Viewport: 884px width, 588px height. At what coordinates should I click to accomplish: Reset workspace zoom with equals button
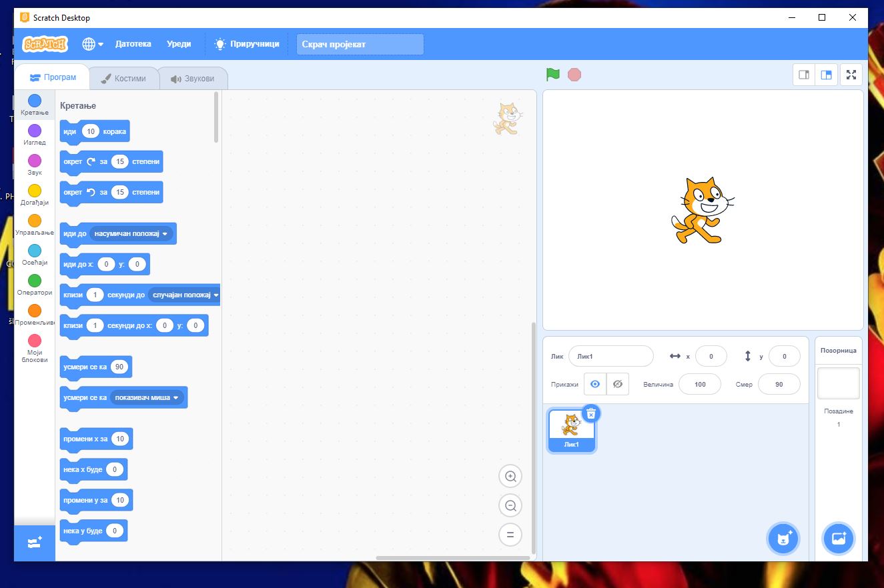(510, 535)
